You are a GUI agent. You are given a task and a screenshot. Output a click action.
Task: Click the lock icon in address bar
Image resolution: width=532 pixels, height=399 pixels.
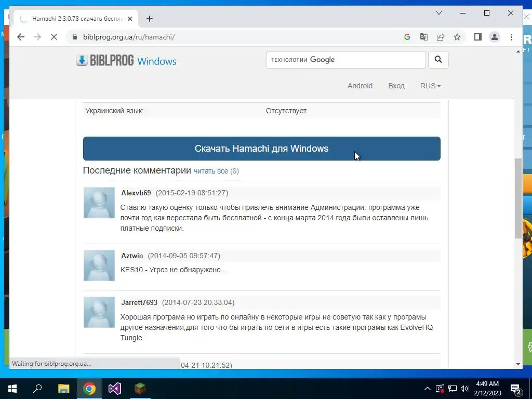point(75,37)
